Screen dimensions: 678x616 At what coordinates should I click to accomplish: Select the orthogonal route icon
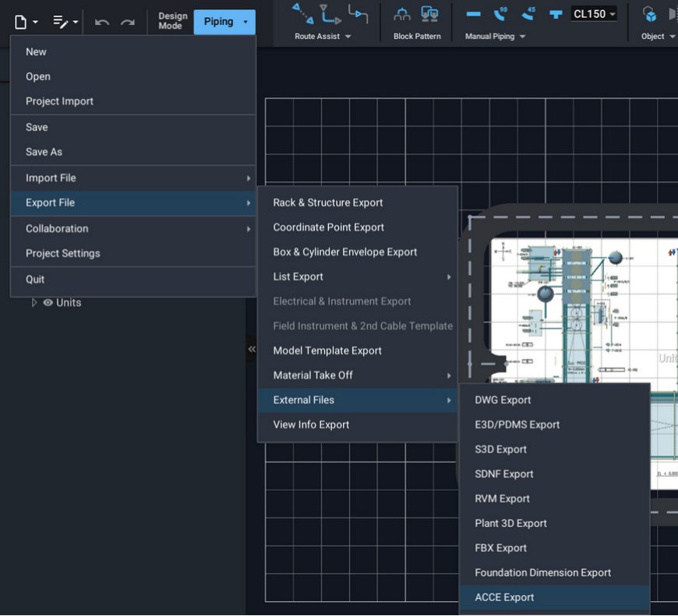(x=330, y=14)
